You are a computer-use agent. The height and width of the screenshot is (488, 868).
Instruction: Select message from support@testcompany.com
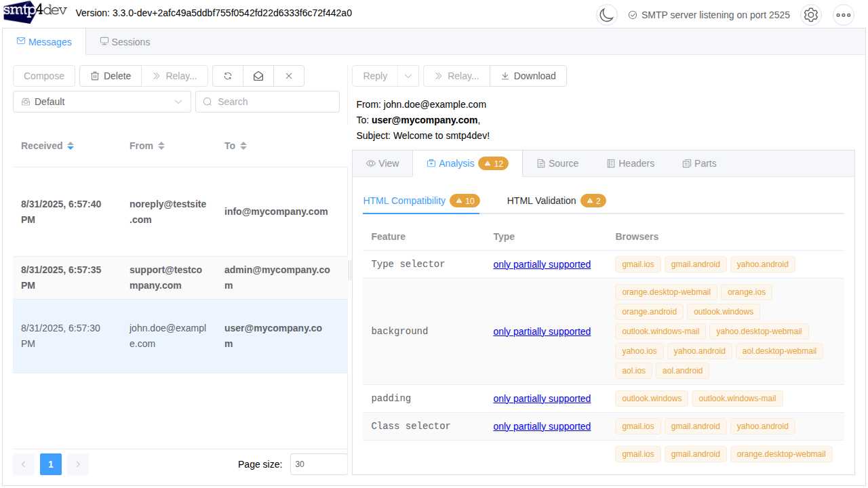pos(180,278)
